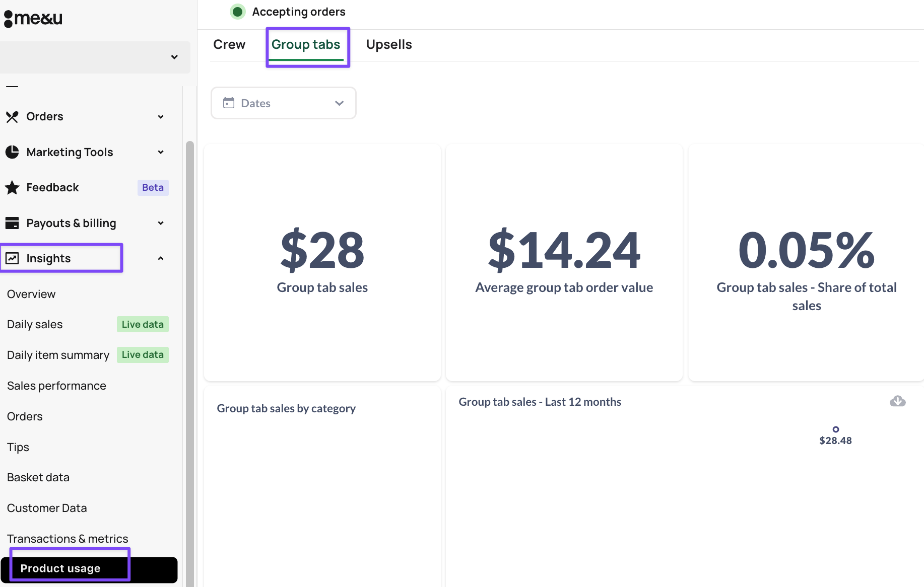Click the green Accepting orders status indicator
The height and width of the screenshot is (587, 924).
pos(237,12)
